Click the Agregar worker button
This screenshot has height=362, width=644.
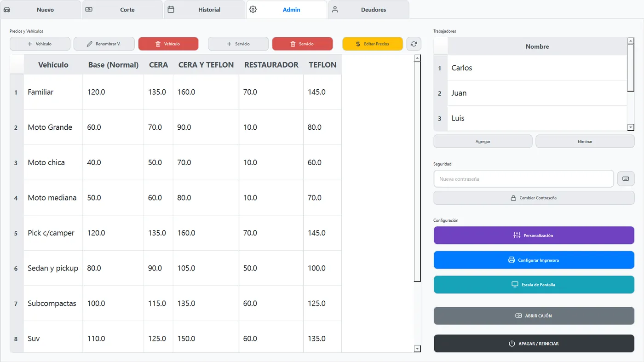click(x=483, y=141)
